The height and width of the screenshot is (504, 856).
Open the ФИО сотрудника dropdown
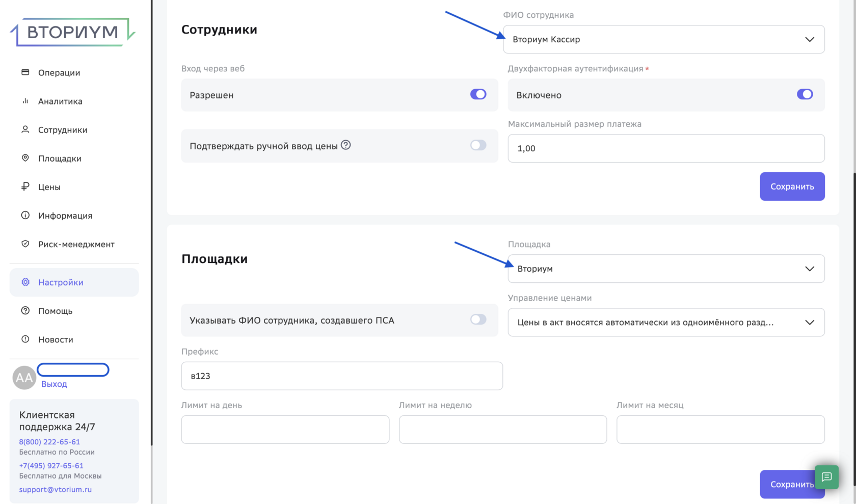[x=664, y=39]
